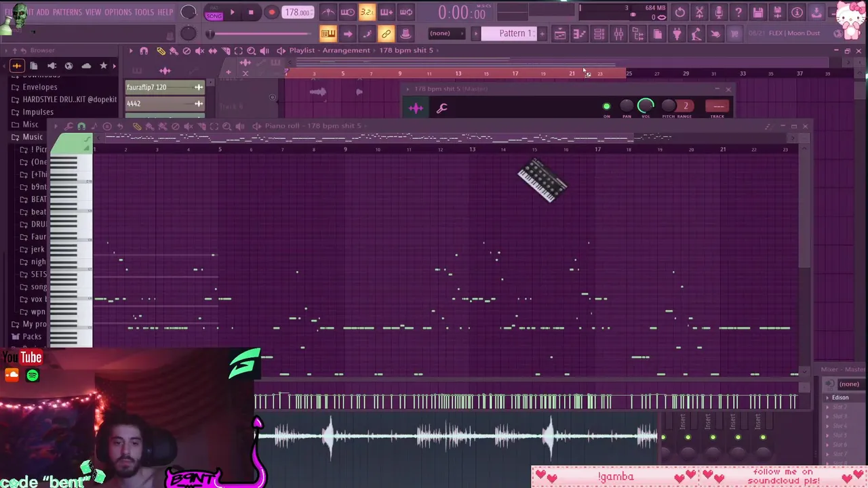Open the Mixer view icon

tap(618, 34)
